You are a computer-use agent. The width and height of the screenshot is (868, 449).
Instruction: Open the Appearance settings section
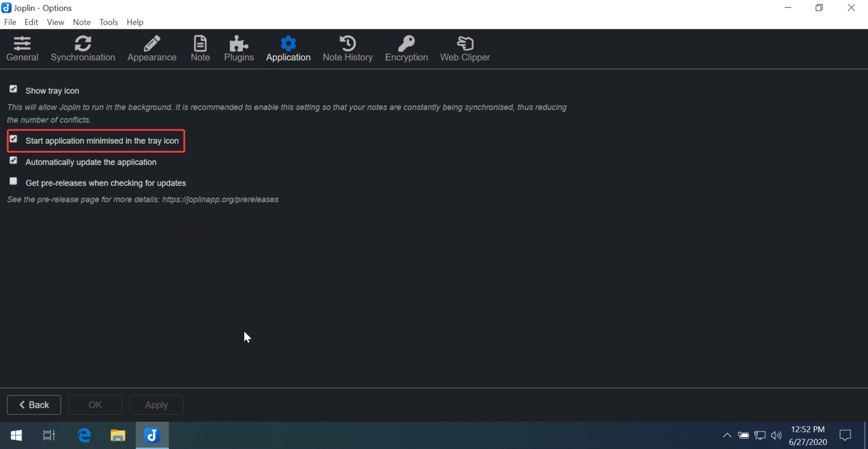coord(151,49)
